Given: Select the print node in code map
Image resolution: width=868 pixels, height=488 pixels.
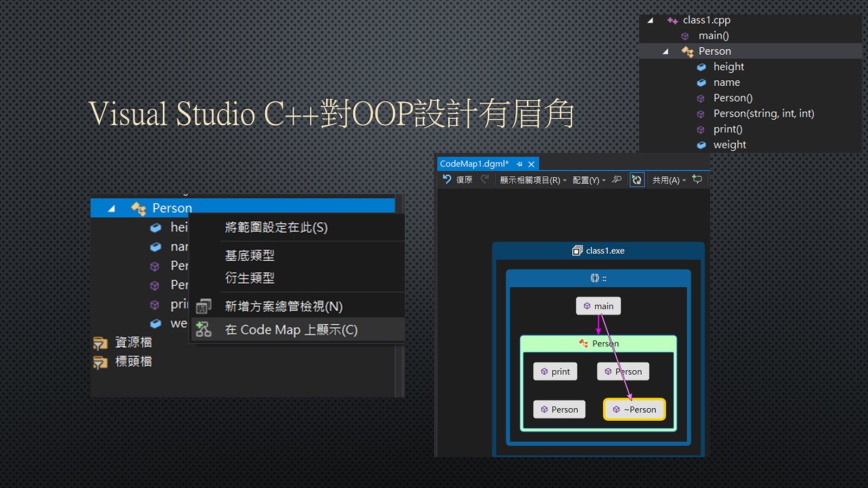Looking at the screenshot, I should click(556, 371).
